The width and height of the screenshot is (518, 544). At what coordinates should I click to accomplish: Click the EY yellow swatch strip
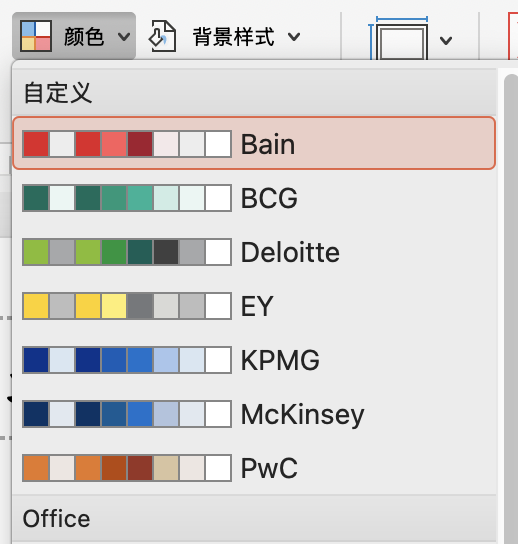click(127, 306)
